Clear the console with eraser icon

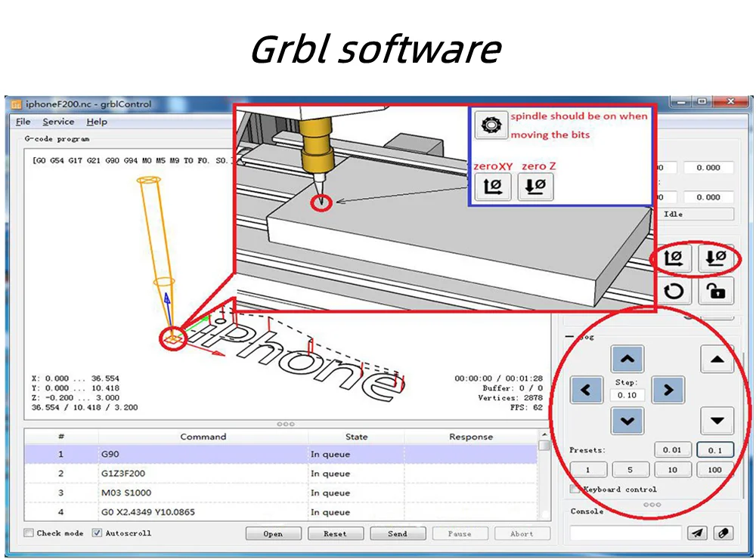(x=723, y=533)
